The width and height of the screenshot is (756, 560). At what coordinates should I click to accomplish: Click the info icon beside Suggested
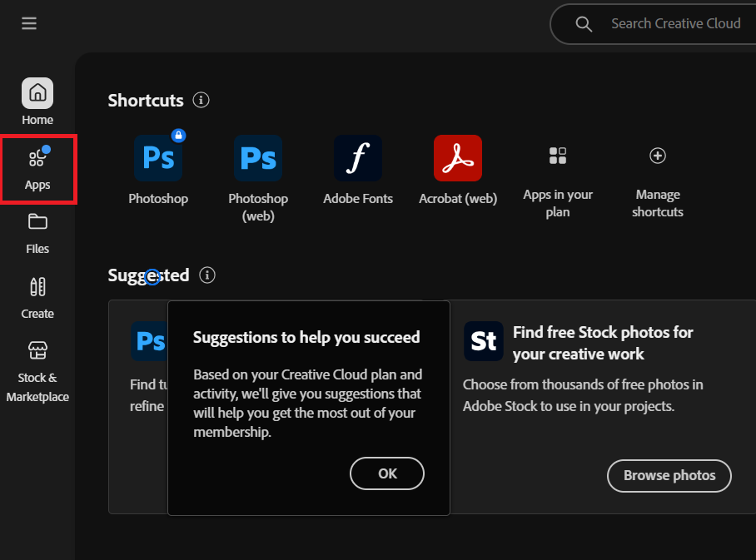point(207,275)
